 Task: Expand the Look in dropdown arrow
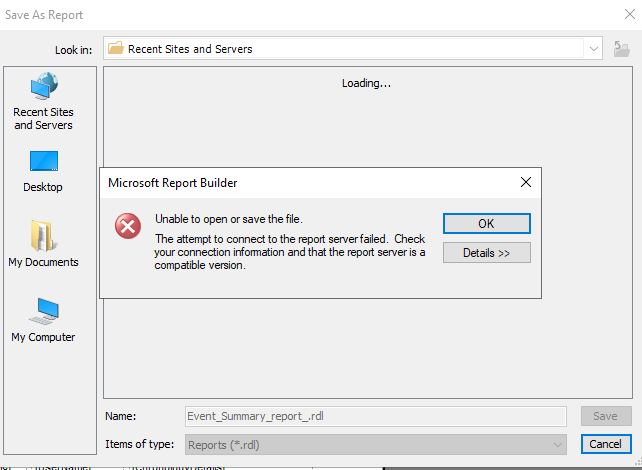coord(593,49)
